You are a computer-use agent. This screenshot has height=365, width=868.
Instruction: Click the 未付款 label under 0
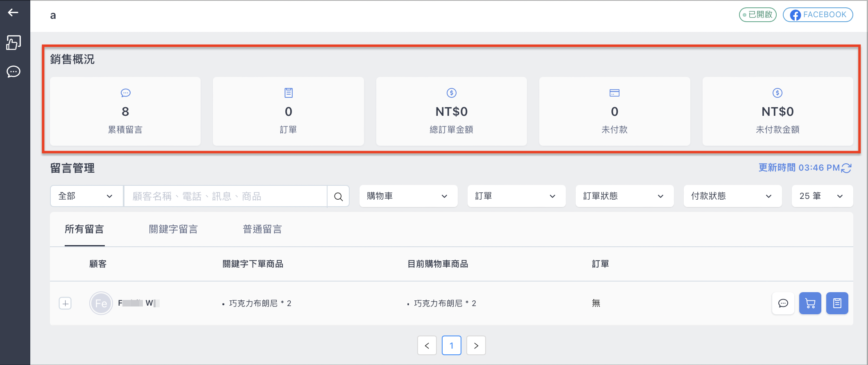pos(615,130)
